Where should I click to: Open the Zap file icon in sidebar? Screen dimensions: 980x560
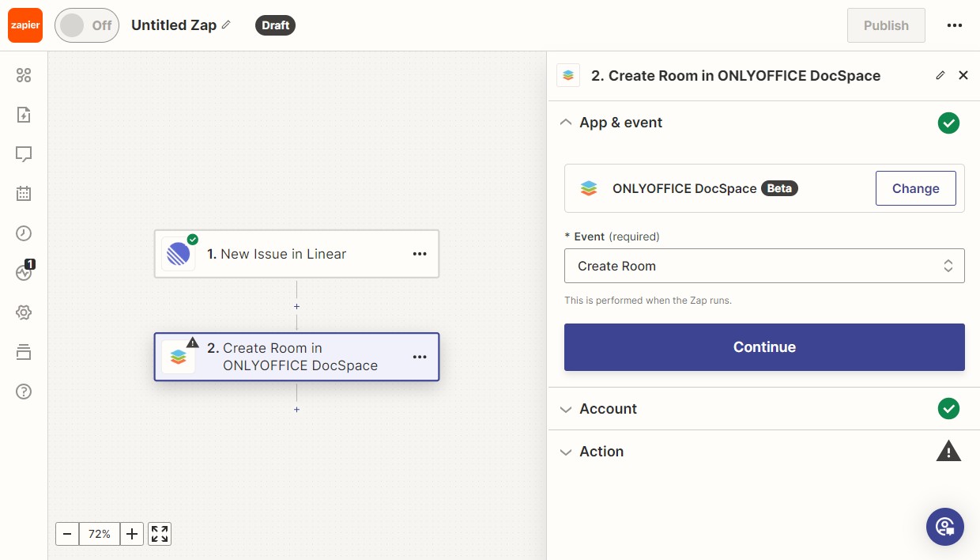pos(24,115)
